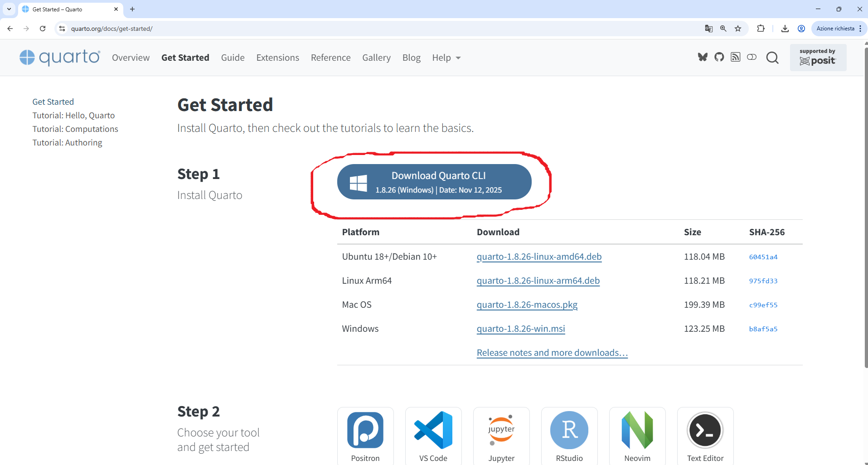Open Quarto's Bluesky profile icon
The image size is (868, 465).
[x=703, y=57]
